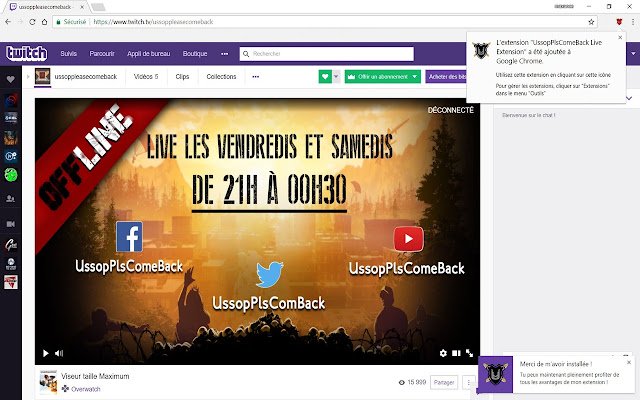640x400 pixels.
Task: Click the address bar URL
Action: (153, 22)
